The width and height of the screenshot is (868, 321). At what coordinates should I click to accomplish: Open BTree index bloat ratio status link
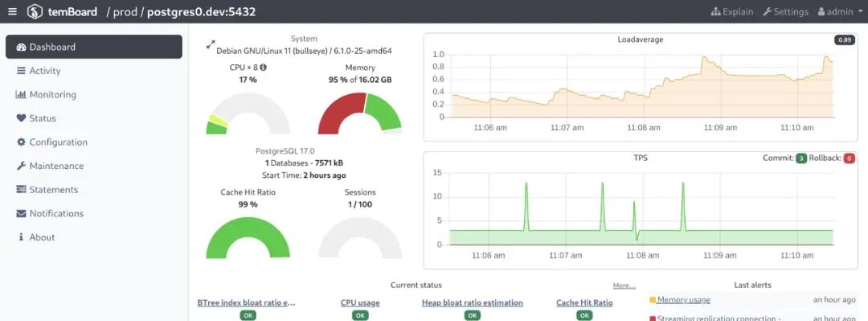(x=247, y=302)
